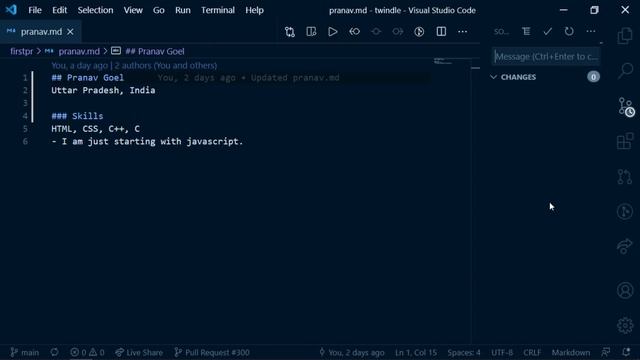Click the toggle file blame circle icon
The width and height of the screenshot is (640, 360).
point(419,32)
